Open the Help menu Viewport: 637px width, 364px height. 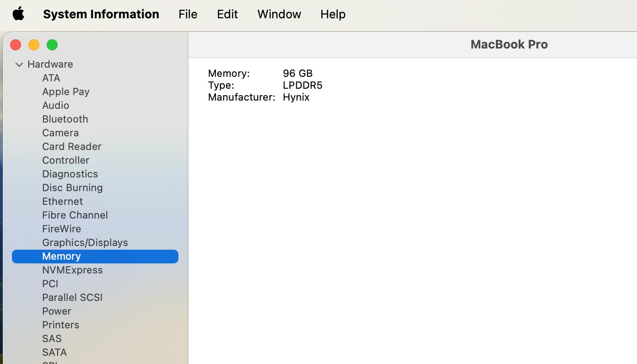point(333,14)
